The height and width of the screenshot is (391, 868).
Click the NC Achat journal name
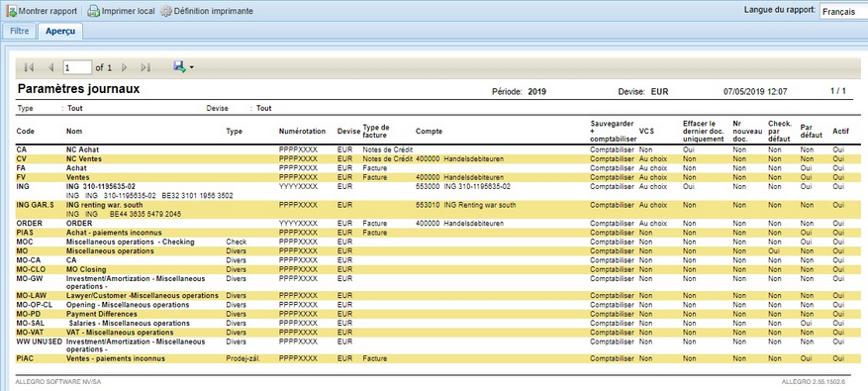click(x=82, y=149)
